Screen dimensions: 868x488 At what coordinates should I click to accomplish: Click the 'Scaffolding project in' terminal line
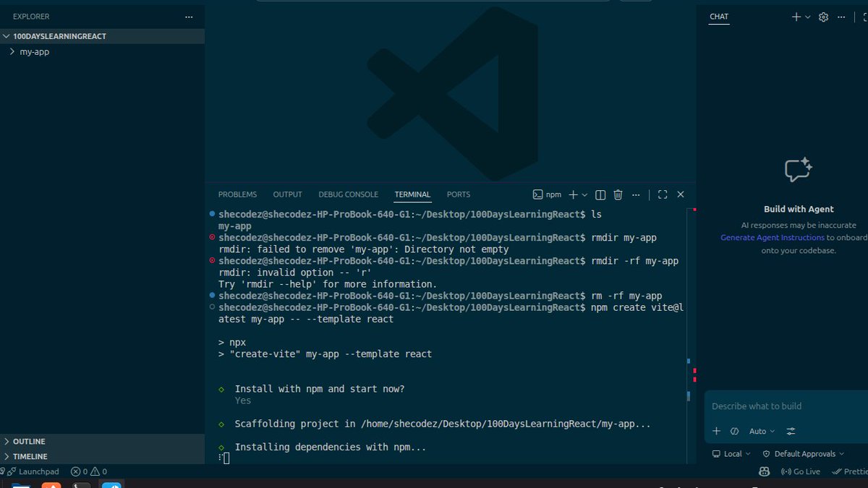pos(443,424)
